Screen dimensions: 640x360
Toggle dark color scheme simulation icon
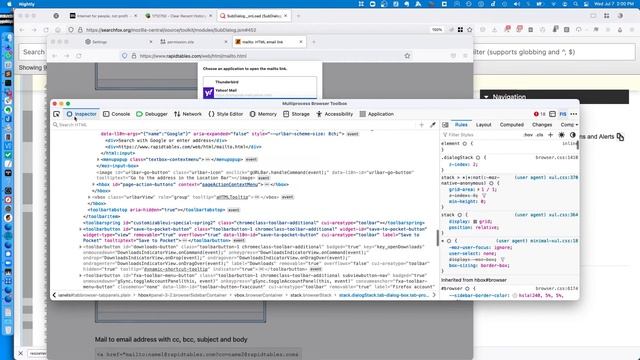point(573,135)
